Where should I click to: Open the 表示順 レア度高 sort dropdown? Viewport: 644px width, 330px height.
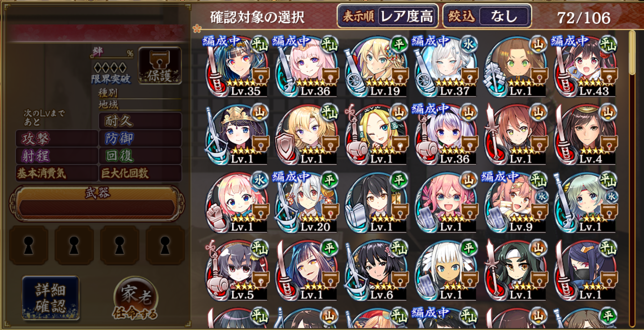pyautogui.click(x=388, y=16)
